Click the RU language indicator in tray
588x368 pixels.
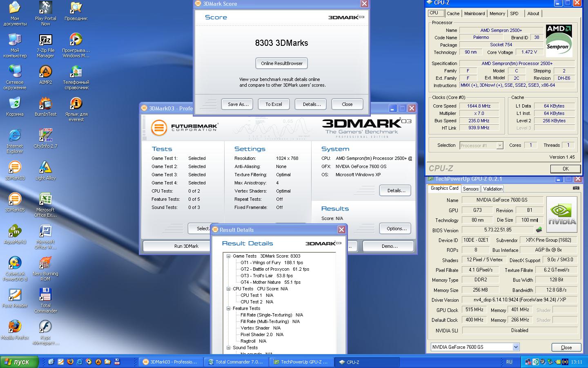pyautogui.click(x=509, y=362)
